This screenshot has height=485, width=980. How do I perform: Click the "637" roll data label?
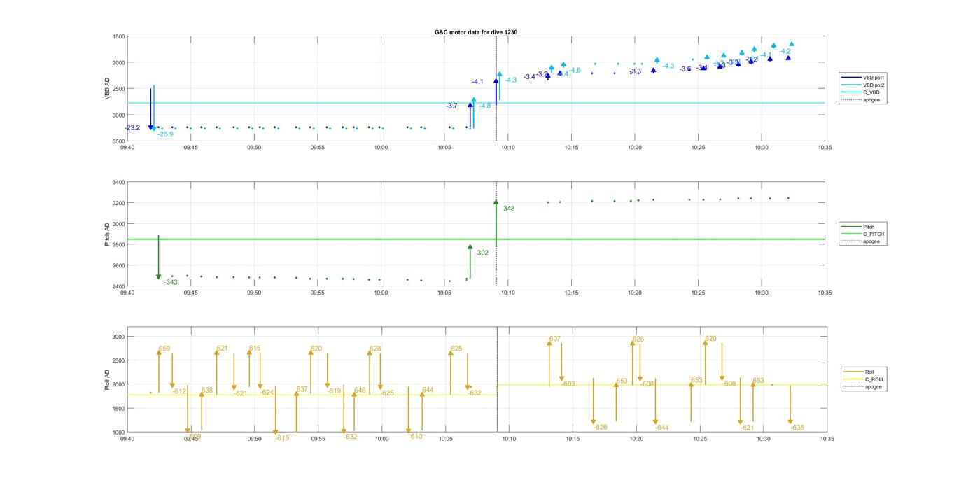coord(302,389)
